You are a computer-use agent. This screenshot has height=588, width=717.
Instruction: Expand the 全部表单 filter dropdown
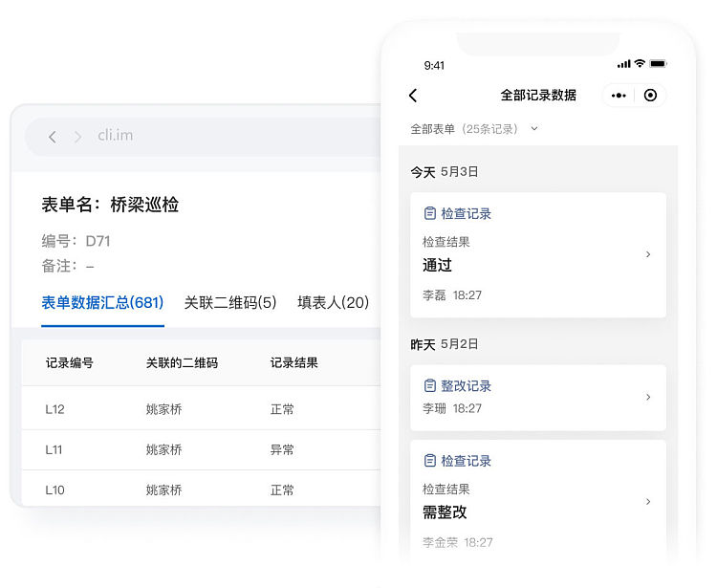tap(533, 128)
